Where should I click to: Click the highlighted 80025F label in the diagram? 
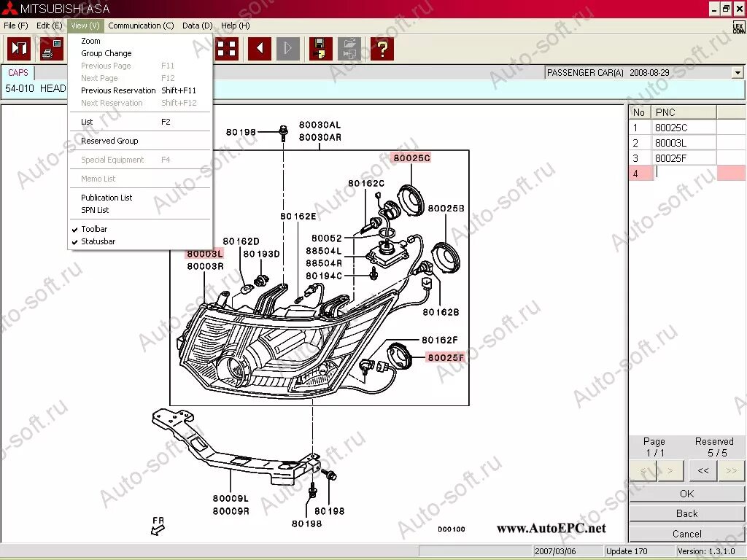click(x=446, y=357)
